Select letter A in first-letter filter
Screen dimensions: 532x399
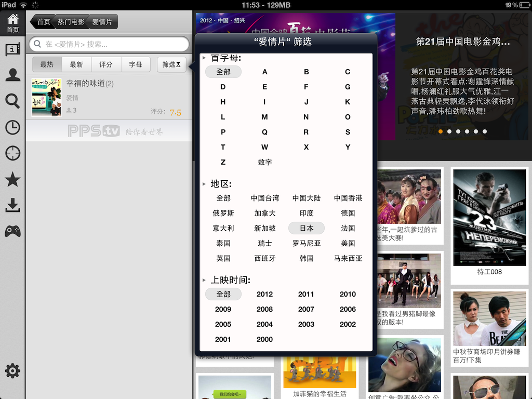[264, 72]
